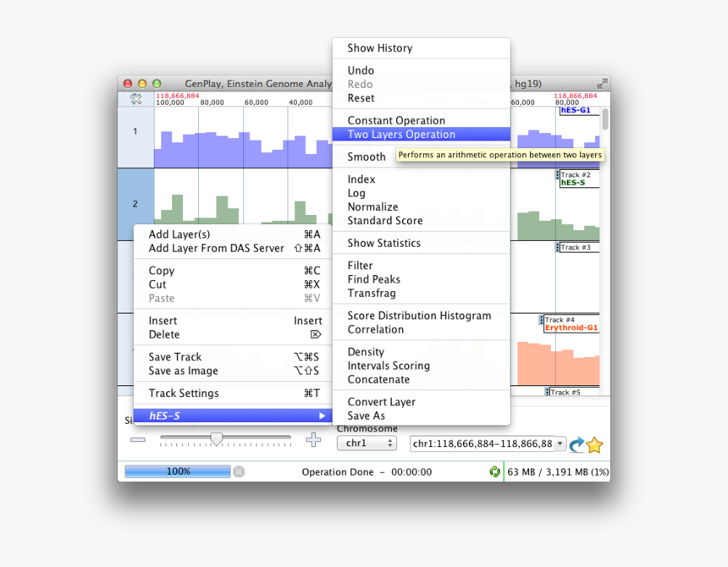
Task: Select Index operation
Action: (x=421, y=179)
